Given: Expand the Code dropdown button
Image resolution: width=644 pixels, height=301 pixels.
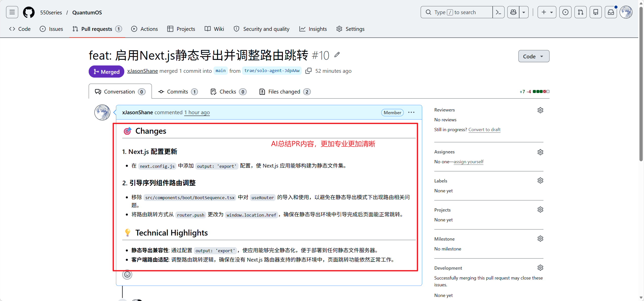Looking at the screenshot, I should (x=534, y=56).
